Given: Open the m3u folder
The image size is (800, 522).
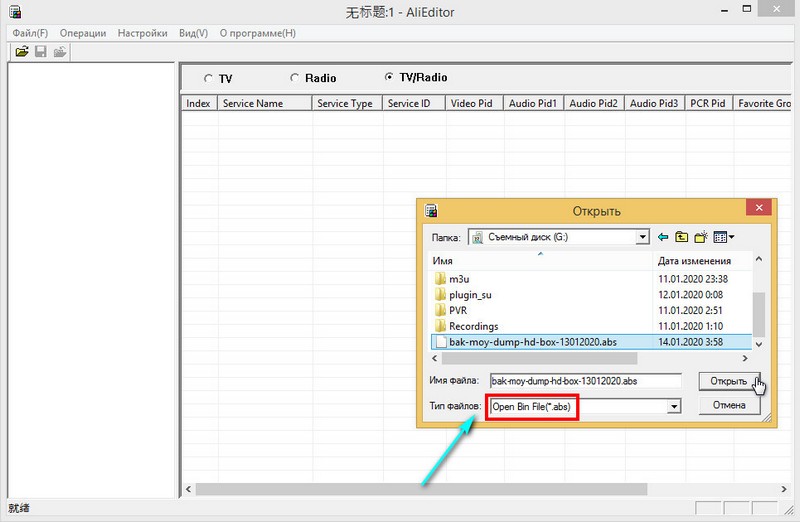Looking at the screenshot, I should tap(459, 279).
